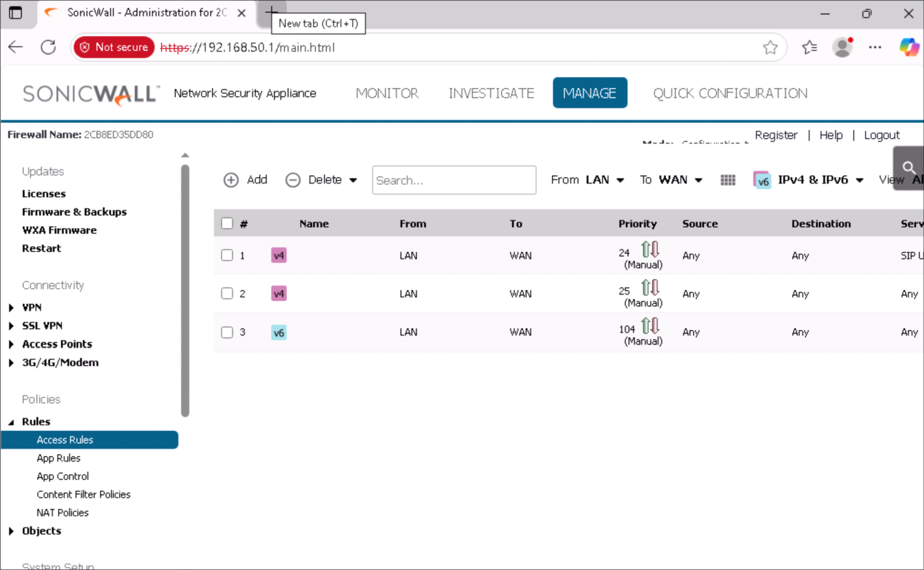Check the select-all rules header checkbox
The width and height of the screenshot is (924, 570).
point(227,223)
